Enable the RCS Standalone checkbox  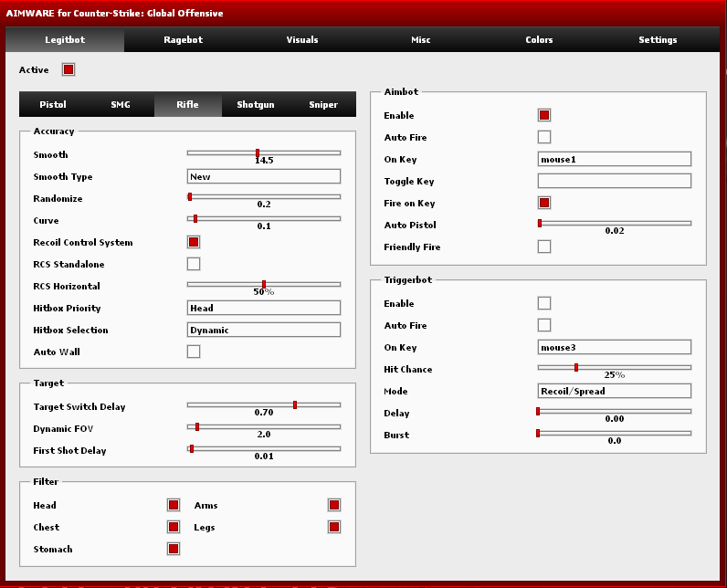click(x=194, y=265)
